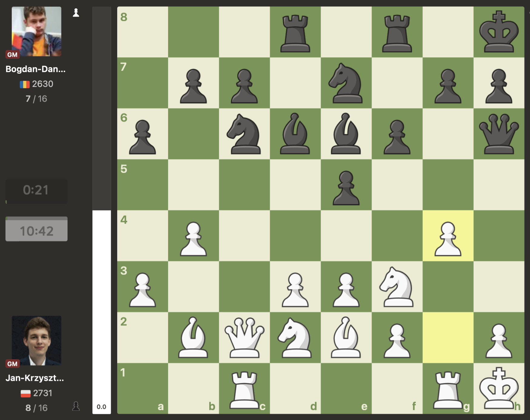Select the highlighted white pawn on g4
530x420 pixels.
pos(448,236)
